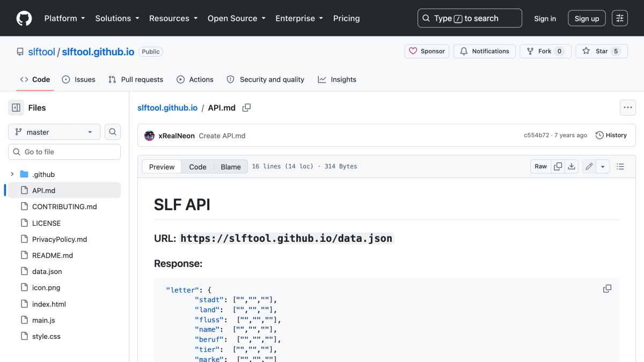Screen dimensions: 644x362
Task: Open the xRealNeon author link
Action: point(177,136)
